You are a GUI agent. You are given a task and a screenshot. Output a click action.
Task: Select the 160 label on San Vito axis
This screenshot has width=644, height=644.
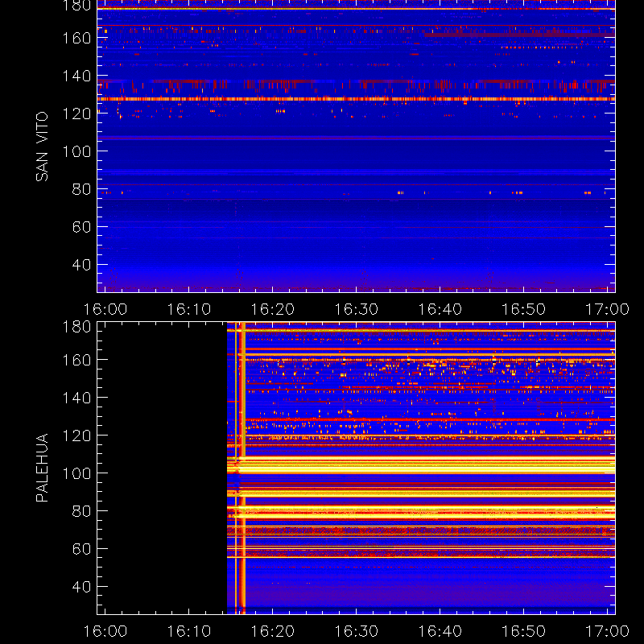[76, 38]
